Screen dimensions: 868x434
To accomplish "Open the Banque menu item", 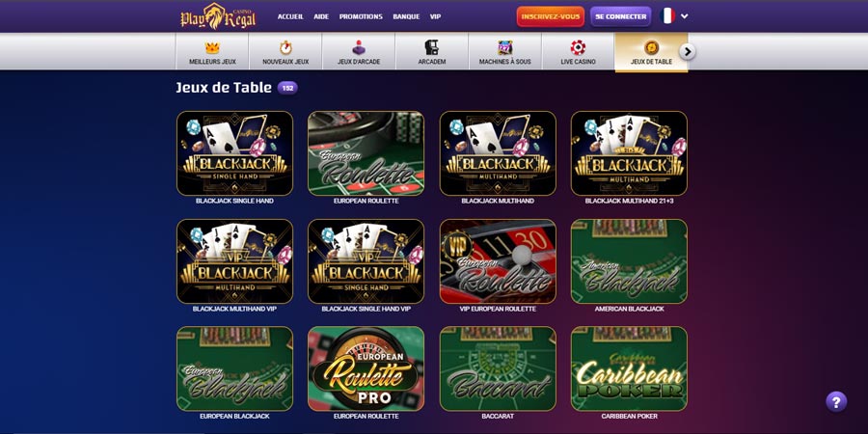I will (x=406, y=16).
